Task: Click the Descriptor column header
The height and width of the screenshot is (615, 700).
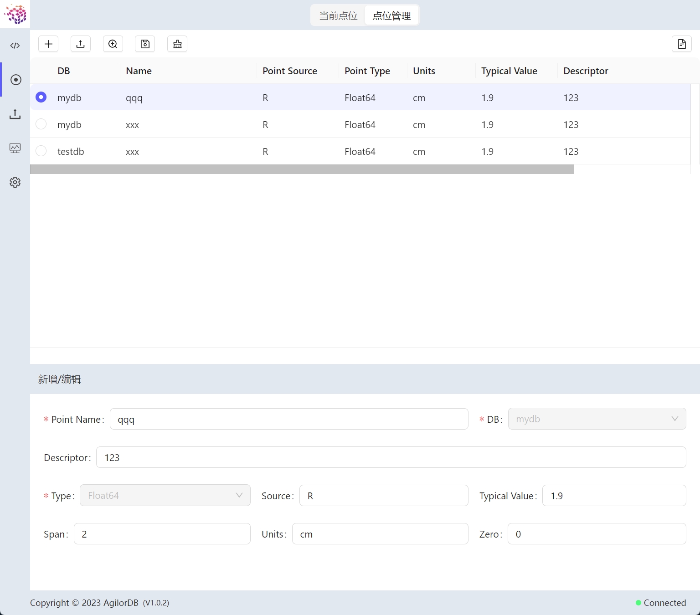Action: click(x=586, y=71)
